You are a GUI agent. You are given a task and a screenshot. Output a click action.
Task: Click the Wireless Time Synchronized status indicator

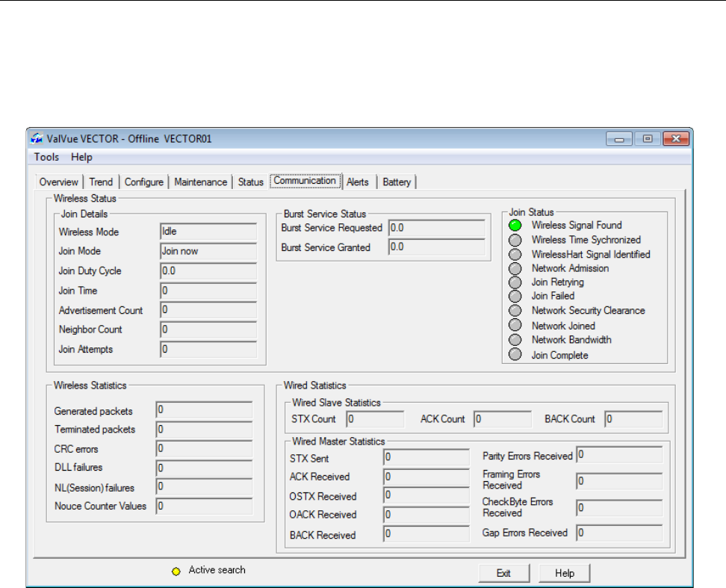click(x=515, y=240)
